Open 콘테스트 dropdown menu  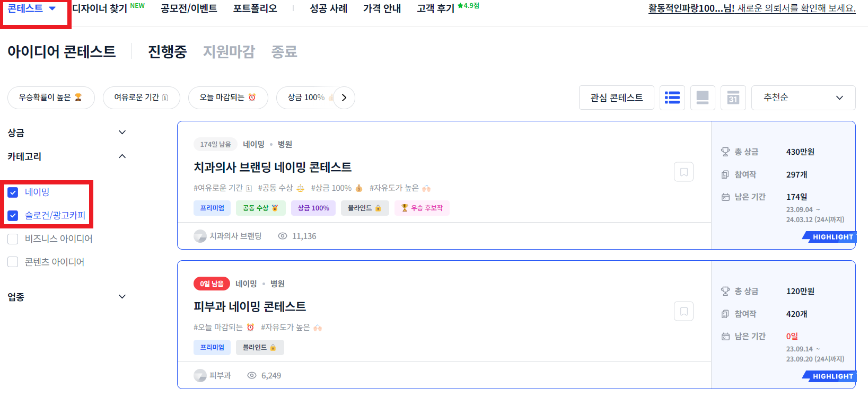(x=32, y=8)
